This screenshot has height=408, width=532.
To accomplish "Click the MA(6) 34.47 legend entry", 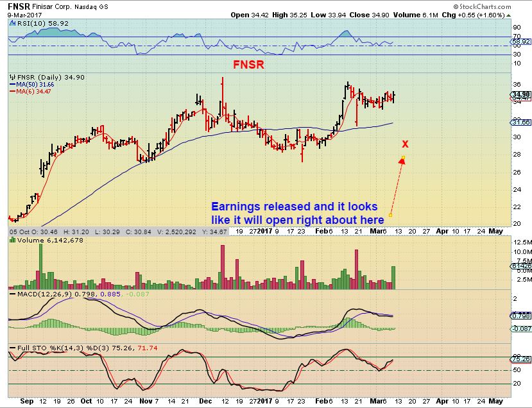I will (x=30, y=91).
